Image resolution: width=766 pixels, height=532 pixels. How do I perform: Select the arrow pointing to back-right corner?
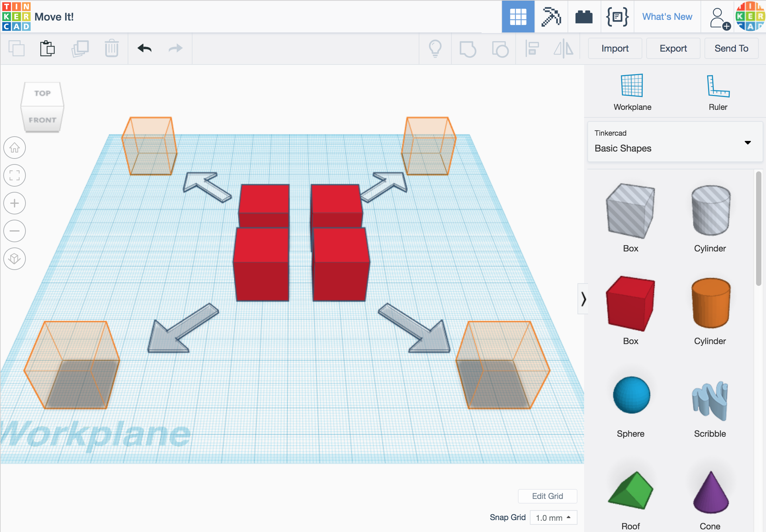(x=384, y=187)
